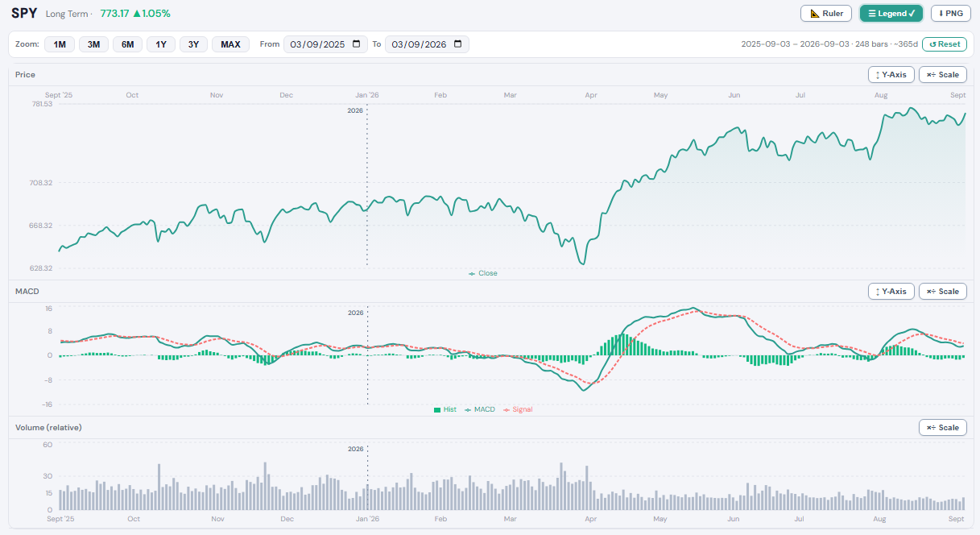Viewport: 980px width, 535px height.
Task: Set zoom to 6M
Action: pos(127,44)
